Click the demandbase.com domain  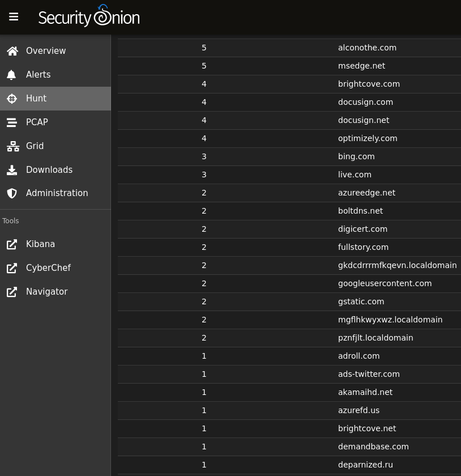coord(373,447)
